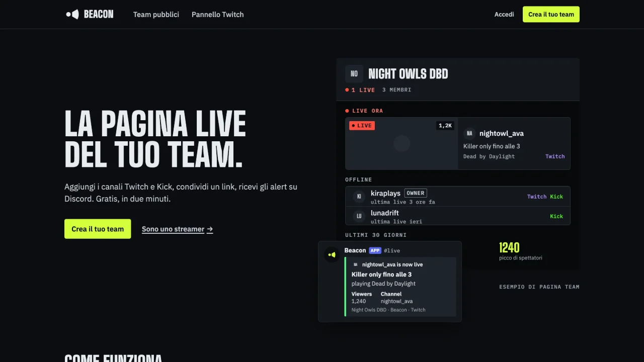Click the KI avatar for kiraplays
This screenshot has width=644, height=362.
[359, 197]
